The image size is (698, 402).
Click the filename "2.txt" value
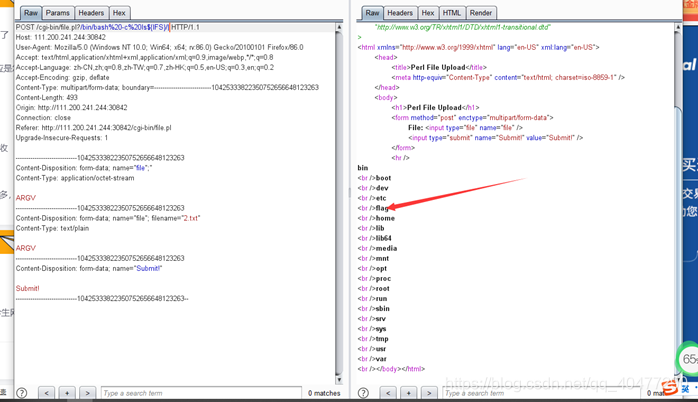click(x=191, y=218)
